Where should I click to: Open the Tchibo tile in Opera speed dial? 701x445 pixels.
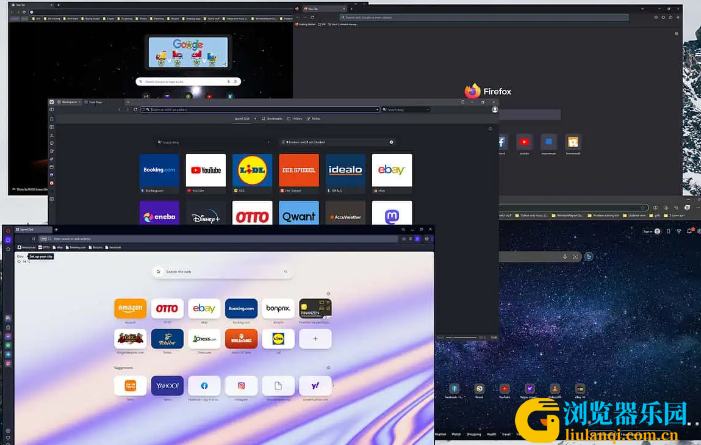tap(167, 339)
